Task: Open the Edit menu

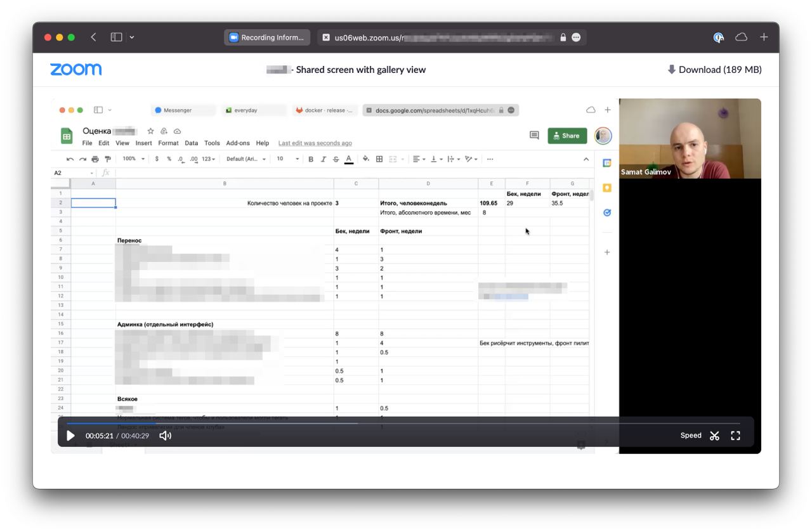Action: (x=104, y=143)
